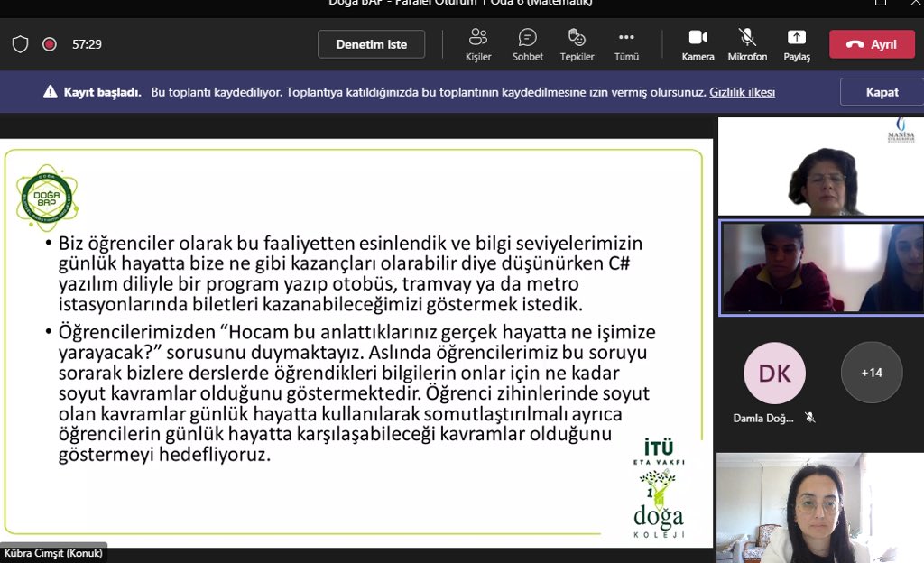
Task: Open the Tepkiler reactions picker
Action: [x=577, y=43]
